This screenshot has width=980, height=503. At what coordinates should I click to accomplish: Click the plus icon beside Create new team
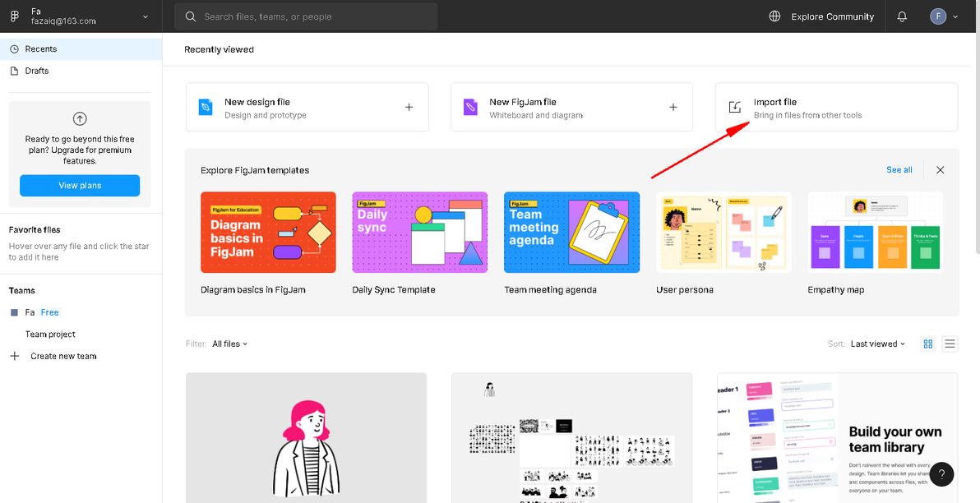pos(14,356)
